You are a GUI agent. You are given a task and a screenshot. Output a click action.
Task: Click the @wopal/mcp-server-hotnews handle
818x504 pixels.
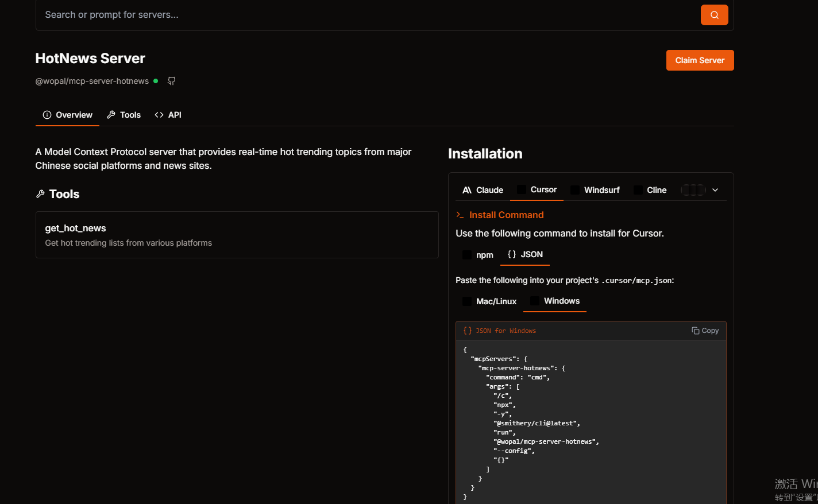pyautogui.click(x=92, y=81)
